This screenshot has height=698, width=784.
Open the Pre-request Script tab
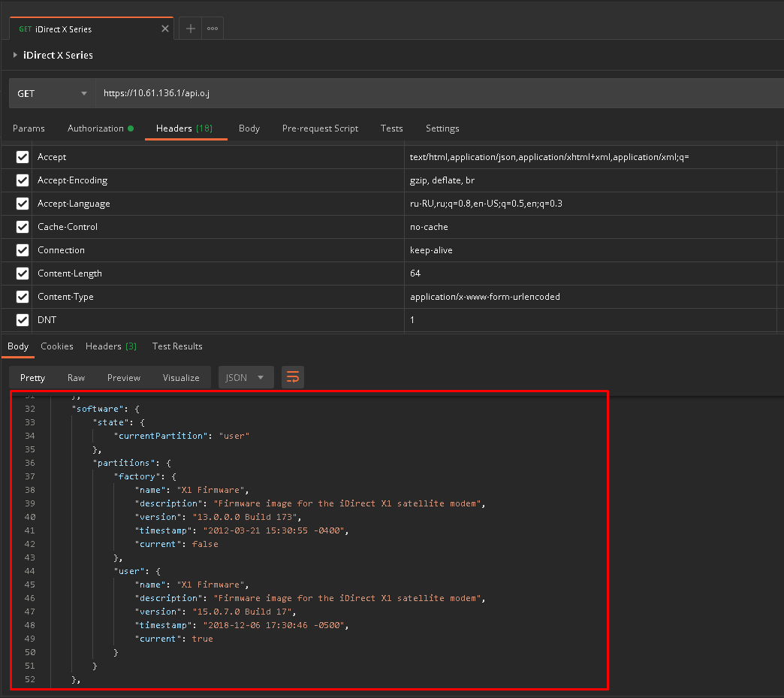(x=320, y=128)
